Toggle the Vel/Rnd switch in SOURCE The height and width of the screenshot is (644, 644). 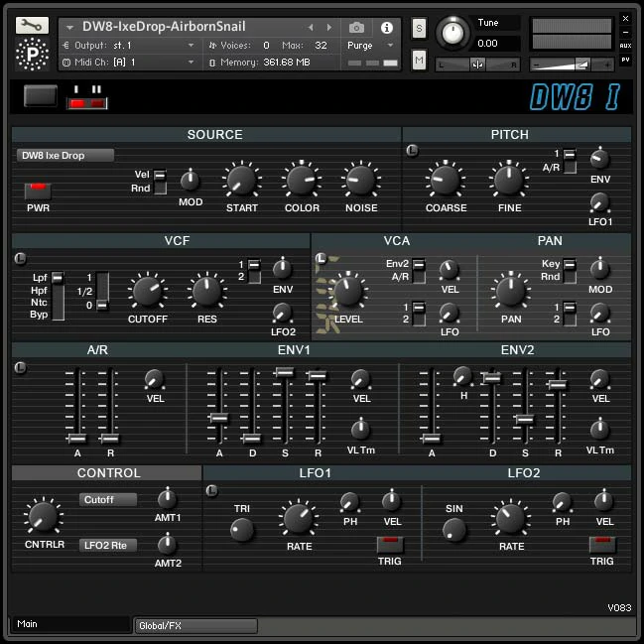click(160, 182)
